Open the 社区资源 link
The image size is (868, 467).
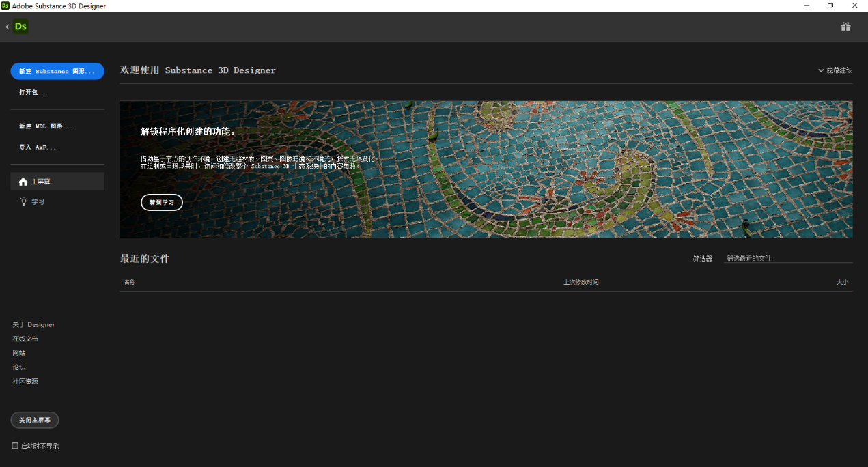tap(25, 382)
